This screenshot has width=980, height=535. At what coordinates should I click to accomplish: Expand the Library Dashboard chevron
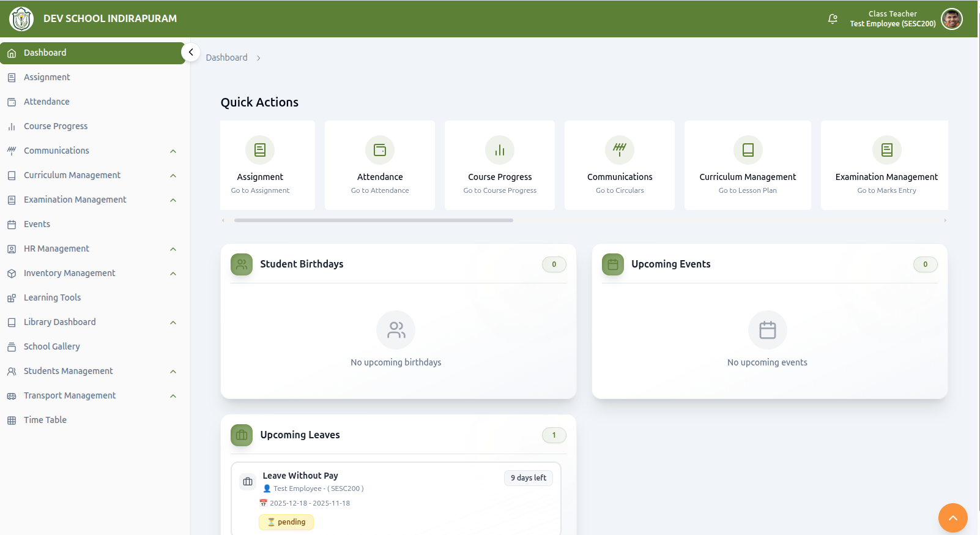click(173, 323)
